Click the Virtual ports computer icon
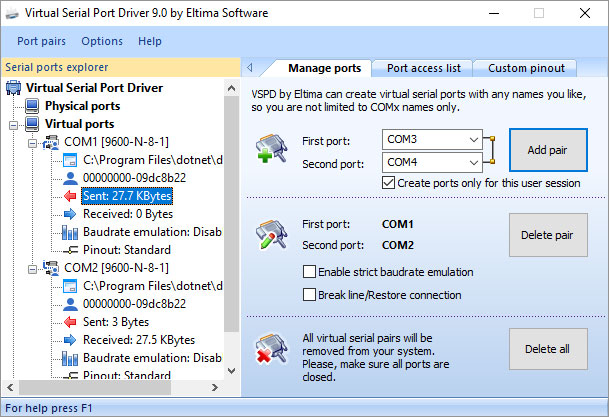This screenshot has width=609, height=417. (x=32, y=124)
